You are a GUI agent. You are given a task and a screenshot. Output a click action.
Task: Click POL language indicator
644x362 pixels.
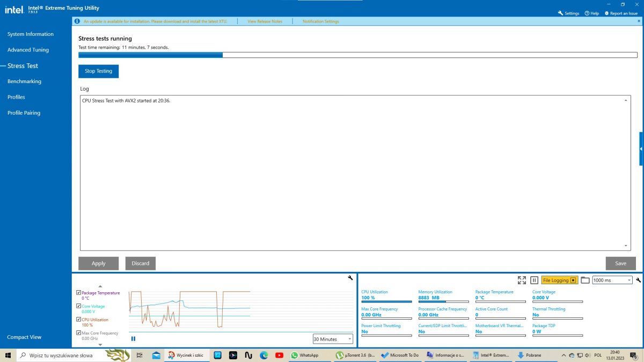coord(598,355)
